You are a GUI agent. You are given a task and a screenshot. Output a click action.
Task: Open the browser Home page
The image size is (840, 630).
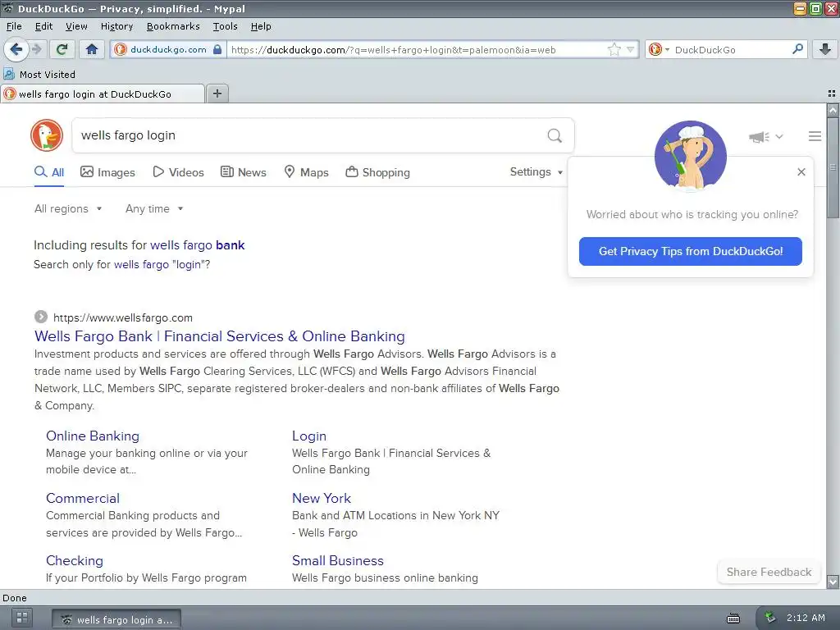92,49
